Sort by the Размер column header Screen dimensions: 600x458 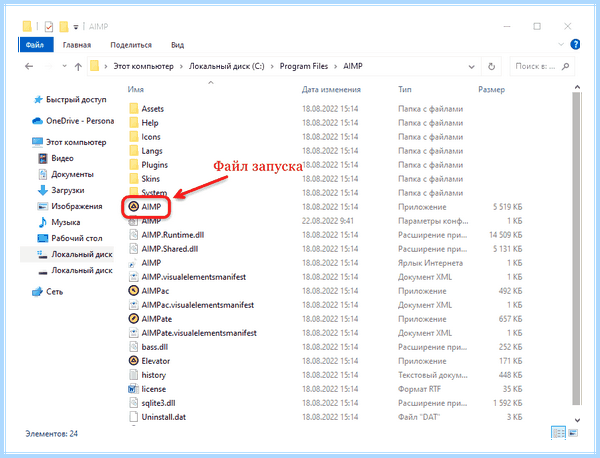[x=491, y=90]
